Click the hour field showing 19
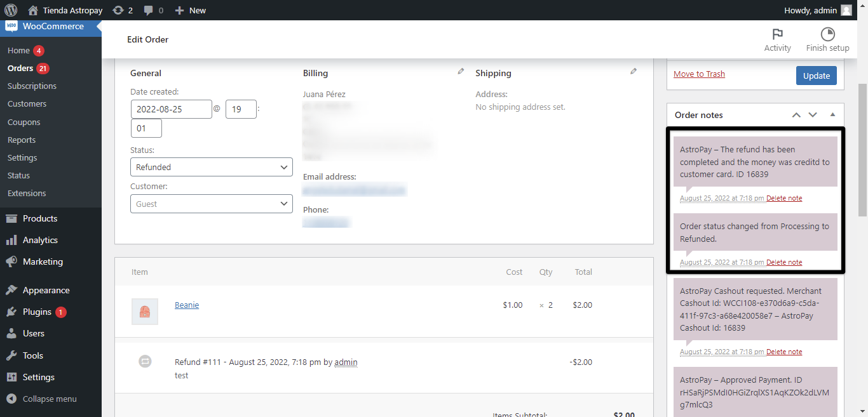Viewport: 868px width, 417px height. pyautogui.click(x=241, y=109)
